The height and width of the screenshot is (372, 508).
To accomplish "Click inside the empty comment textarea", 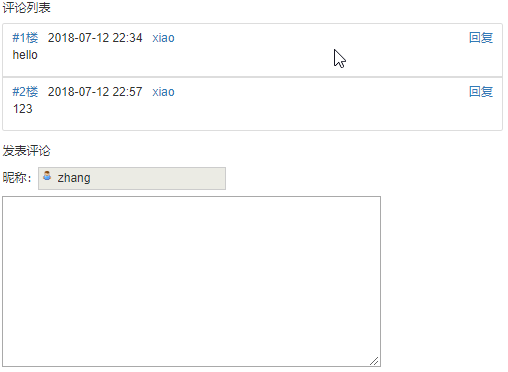I will (x=191, y=281).
